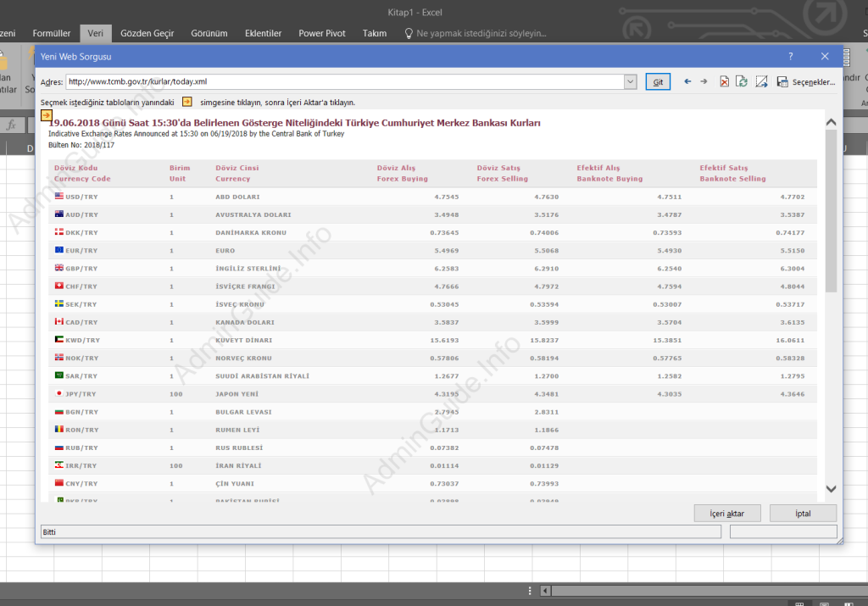Click the 'Bülten No: 2018/117' text
Image resolution: width=868 pixels, height=606 pixels.
(81, 145)
